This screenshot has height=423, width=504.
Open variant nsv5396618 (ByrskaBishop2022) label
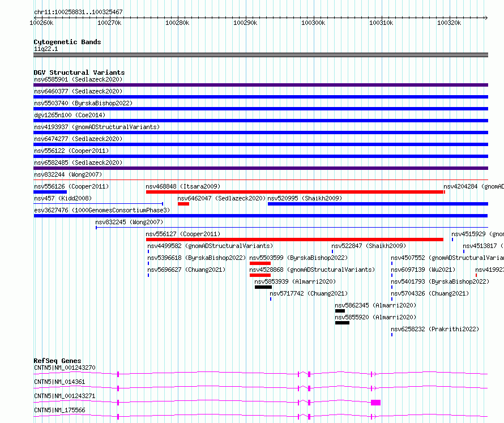(x=197, y=258)
